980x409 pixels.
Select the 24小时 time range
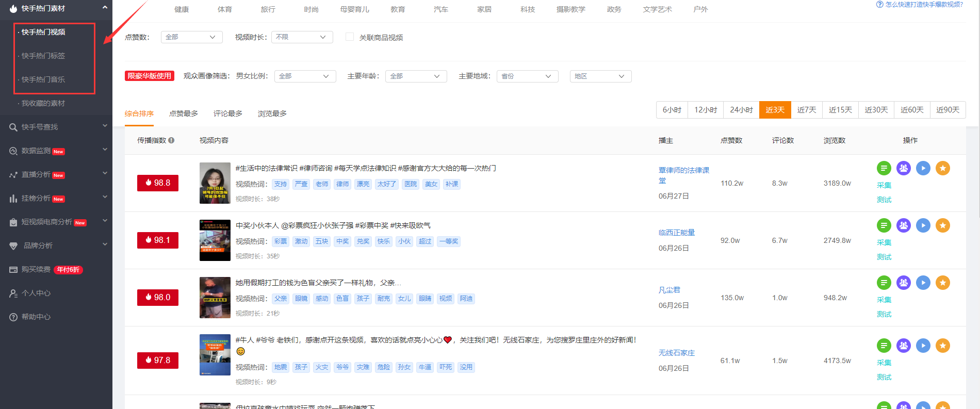coord(741,110)
